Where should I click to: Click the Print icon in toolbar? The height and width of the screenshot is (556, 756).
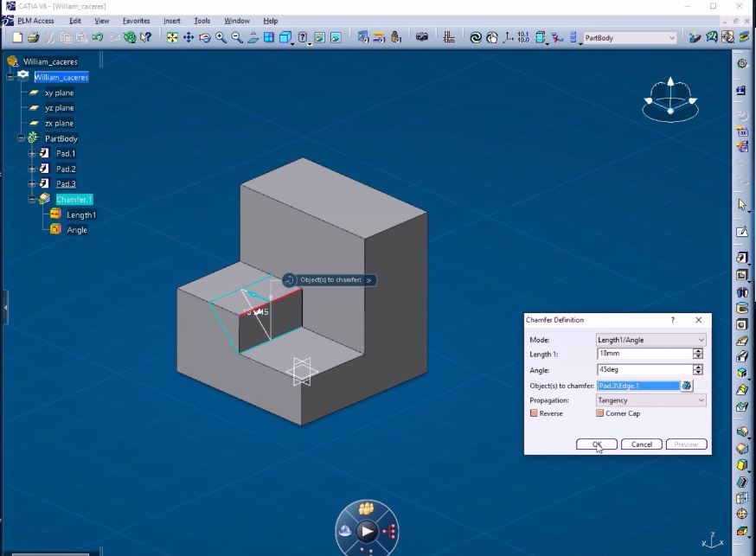pyautogui.click(x=33, y=37)
